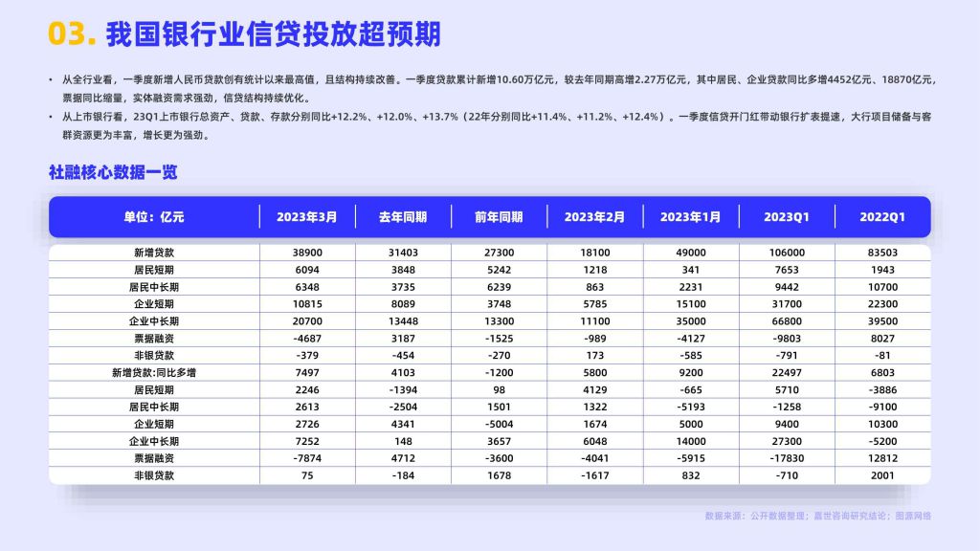Click the cell value 66800
This screenshot has width=980, height=551.
click(x=787, y=321)
